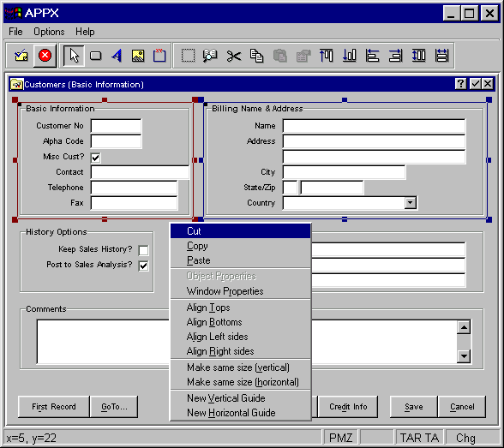
Task: Click the align tops toolbar icon
Action: [x=327, y=56]
